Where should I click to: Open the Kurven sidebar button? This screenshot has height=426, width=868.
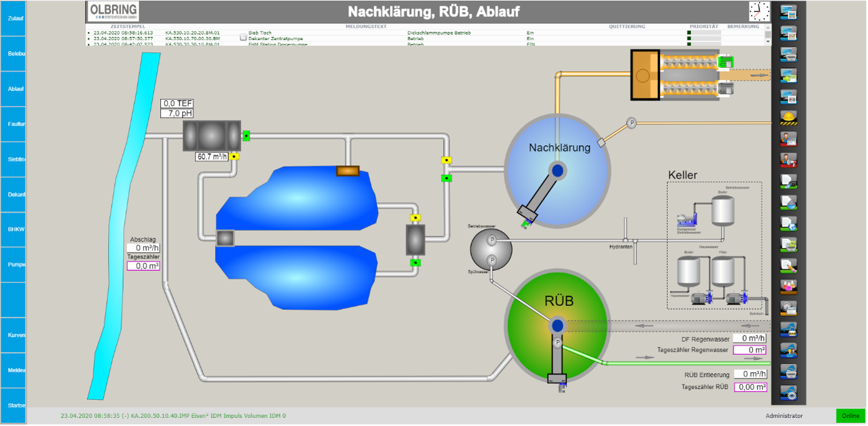13,335
